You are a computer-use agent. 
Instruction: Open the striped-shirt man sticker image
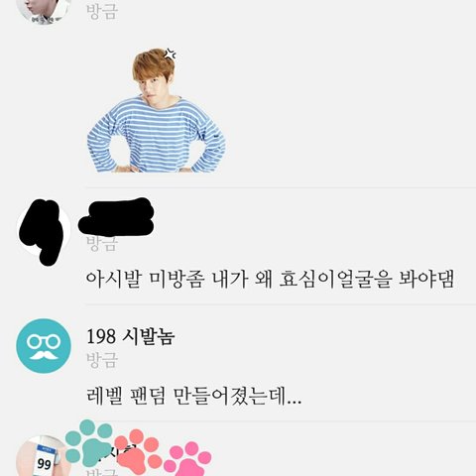pyautogui.click(x=156, y=110)
